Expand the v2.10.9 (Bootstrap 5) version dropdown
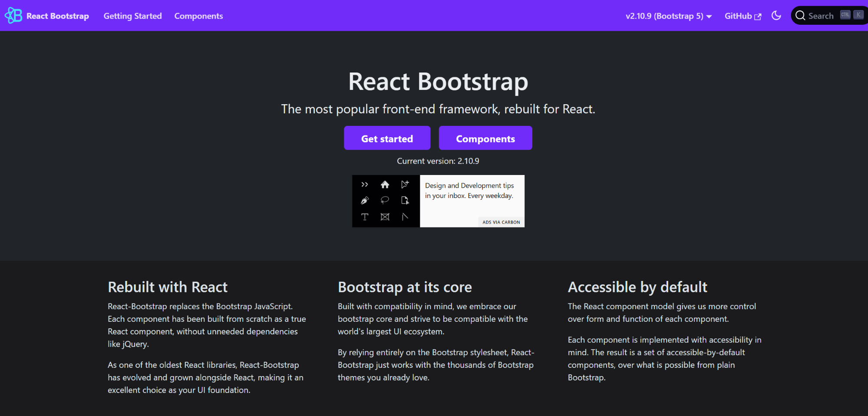Viewport: 868px width, 416px height. [669, 16]
